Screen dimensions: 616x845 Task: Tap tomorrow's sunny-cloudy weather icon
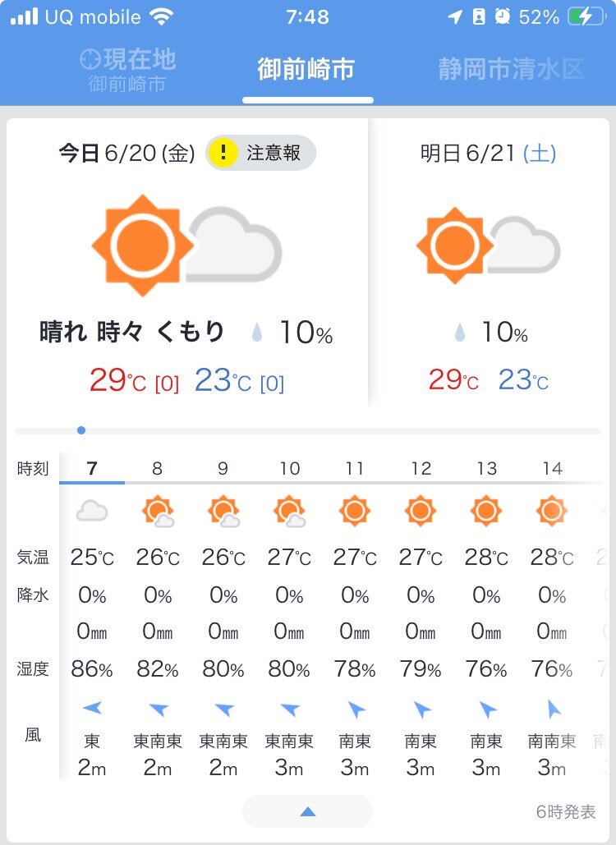coord(488,246)
